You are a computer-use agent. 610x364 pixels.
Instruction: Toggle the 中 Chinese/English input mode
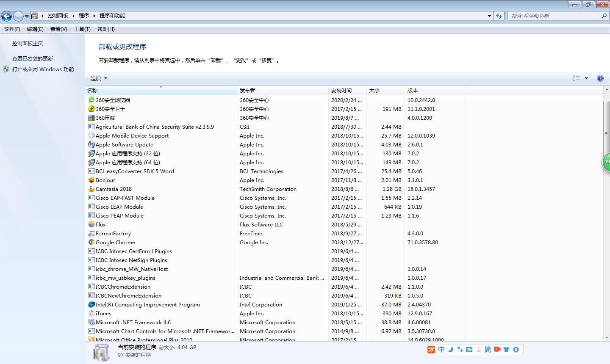coord(441,350)
